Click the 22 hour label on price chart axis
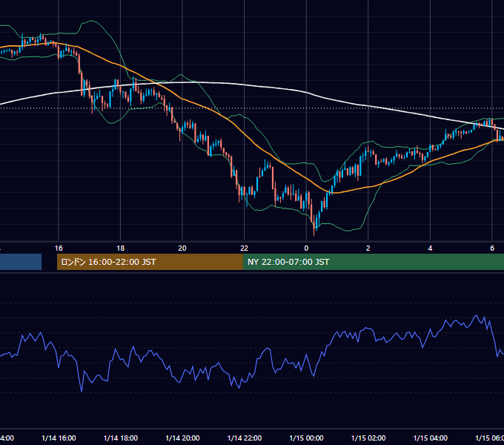Viewport: 504px width, 445px height. pyautogui.click(x=245, y=248)
